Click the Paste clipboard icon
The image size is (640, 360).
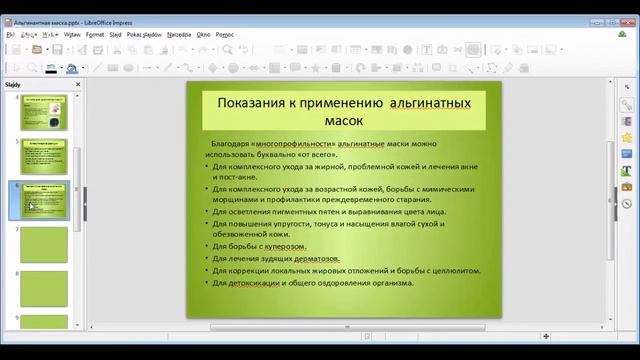pyautogui.click(x=149, y=50)
